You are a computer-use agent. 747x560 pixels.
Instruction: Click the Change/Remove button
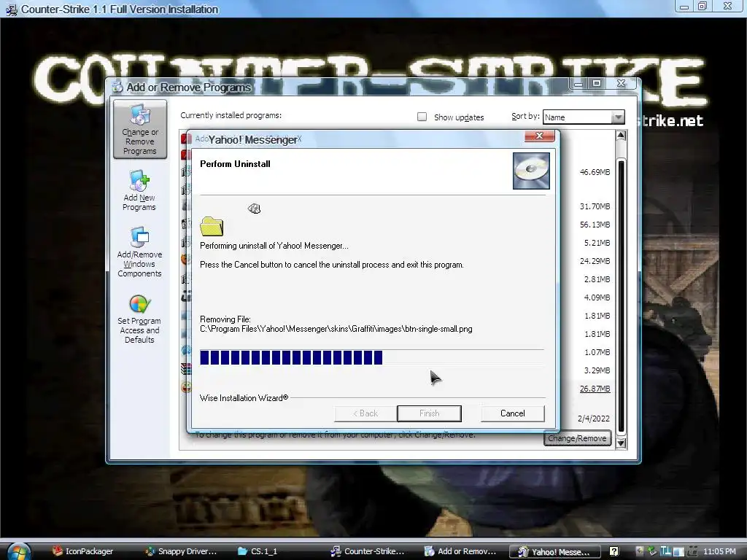(x=577, y=438)
